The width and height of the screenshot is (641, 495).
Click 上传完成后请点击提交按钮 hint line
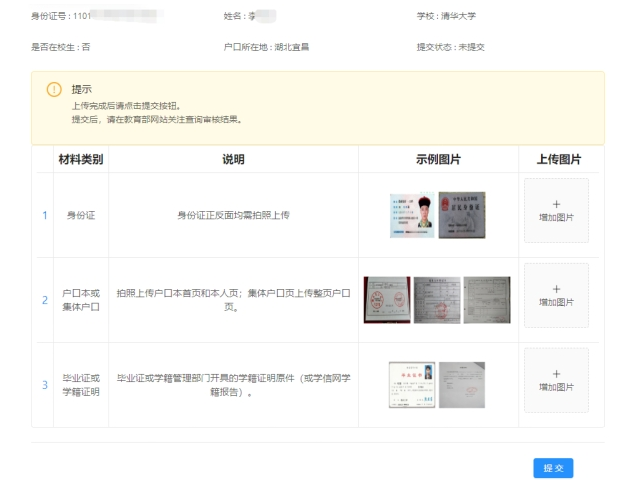coord(126,106)
